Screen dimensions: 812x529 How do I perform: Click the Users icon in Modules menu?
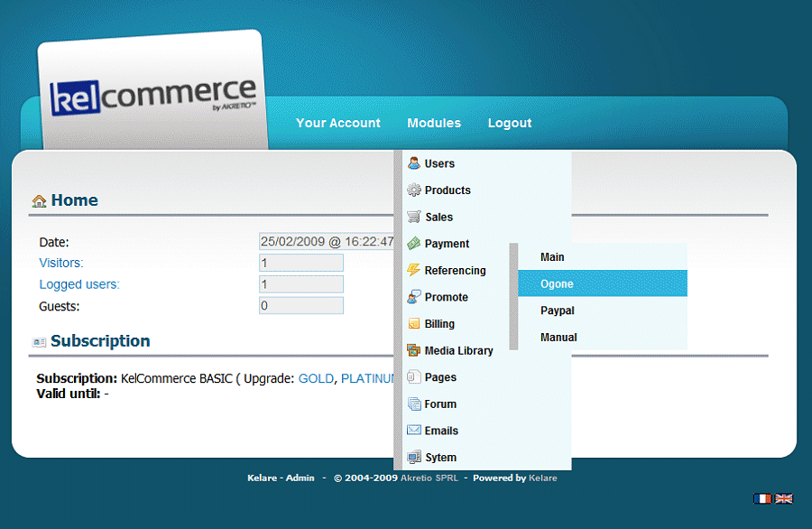pos(414,163)
